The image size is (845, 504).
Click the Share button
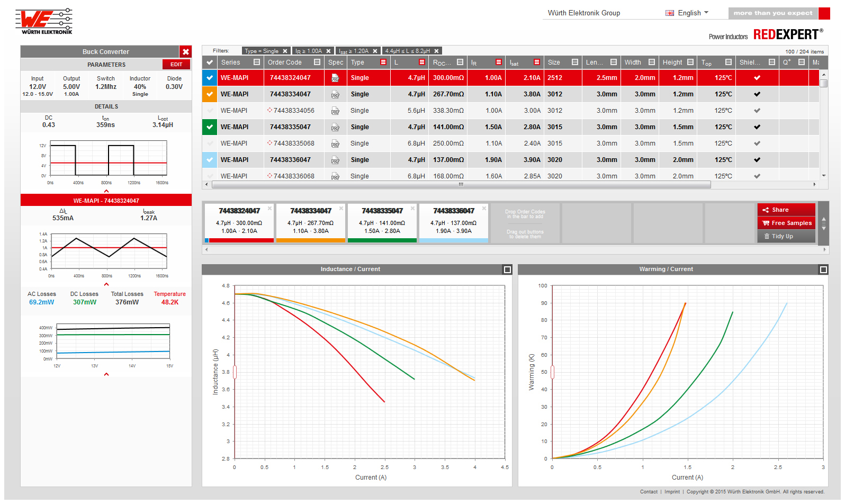click(x=786, y=210)
